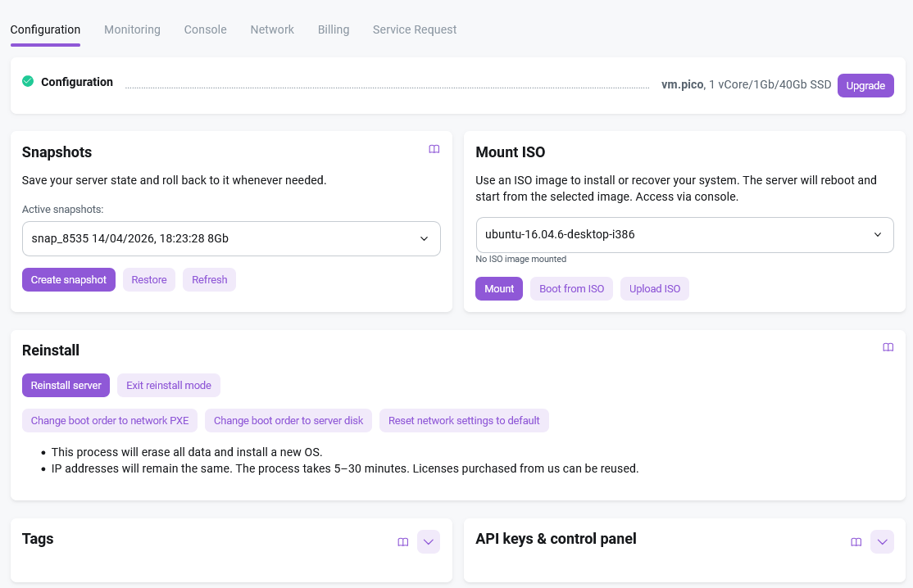The image size is (913, 588).
Task: Open the API keys documentation book icon
Action: coord(856,542)
